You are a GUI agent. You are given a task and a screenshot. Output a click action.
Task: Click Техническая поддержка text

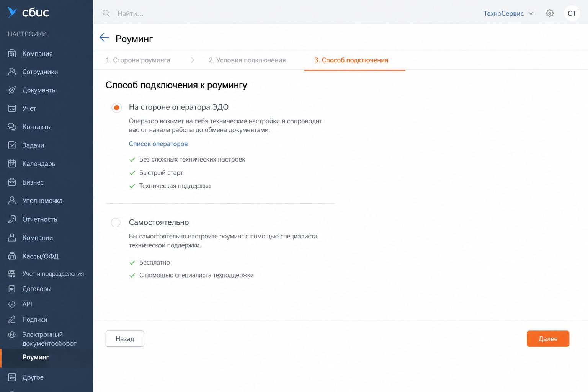175,186
